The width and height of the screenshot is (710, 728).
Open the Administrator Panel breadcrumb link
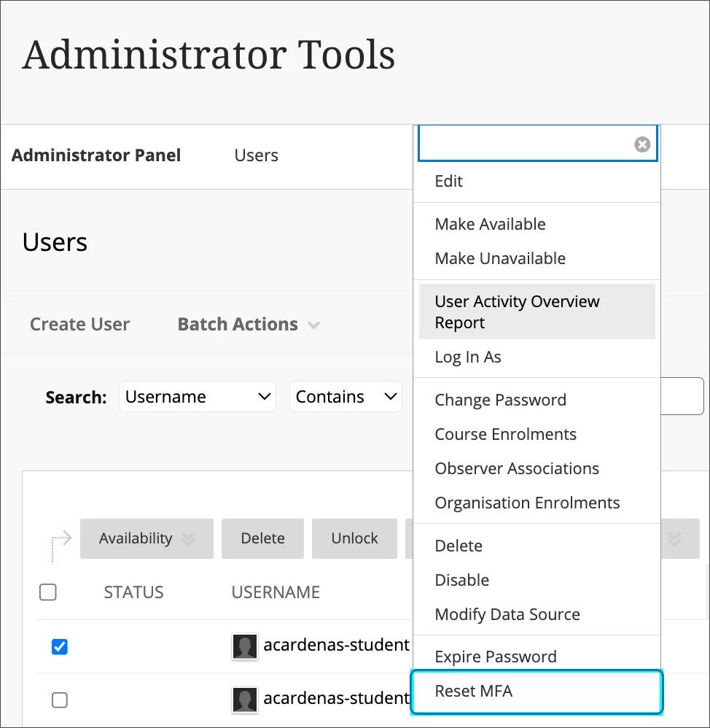(96, 155)
